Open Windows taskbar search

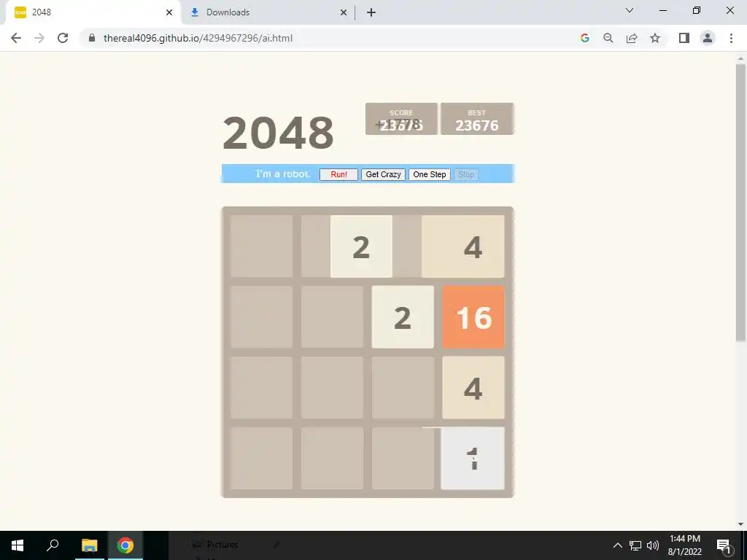click(53, 545)
